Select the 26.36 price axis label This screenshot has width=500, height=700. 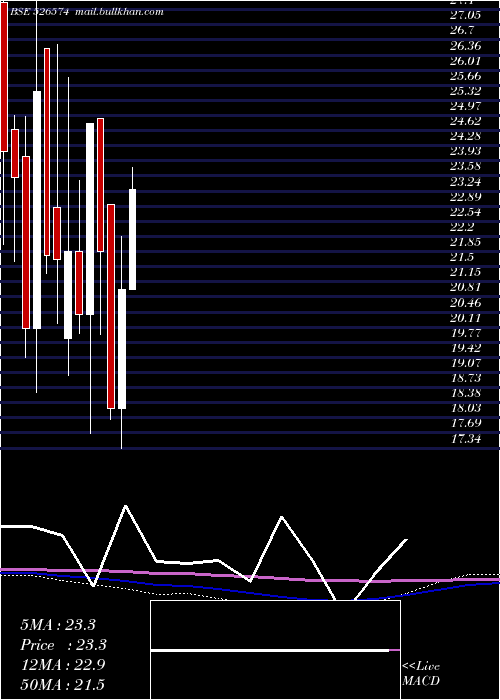pos(466,46)
